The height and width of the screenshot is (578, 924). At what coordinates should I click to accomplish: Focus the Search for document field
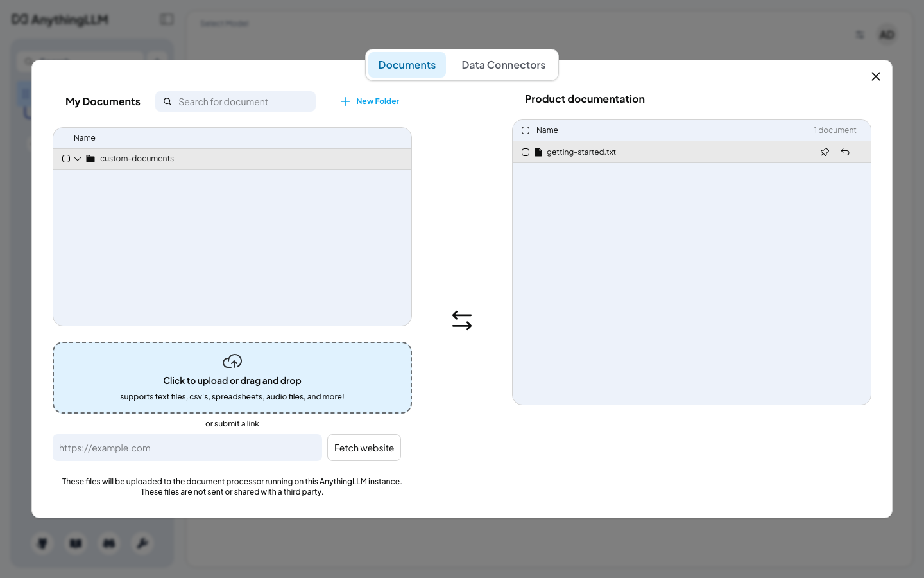tap(235, 101)
